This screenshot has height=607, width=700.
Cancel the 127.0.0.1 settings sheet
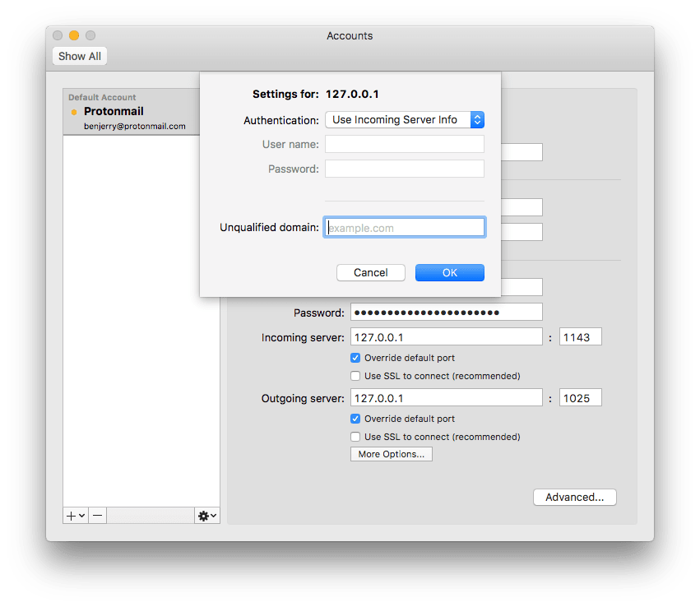pyautogui.click(x=370, y=272)
